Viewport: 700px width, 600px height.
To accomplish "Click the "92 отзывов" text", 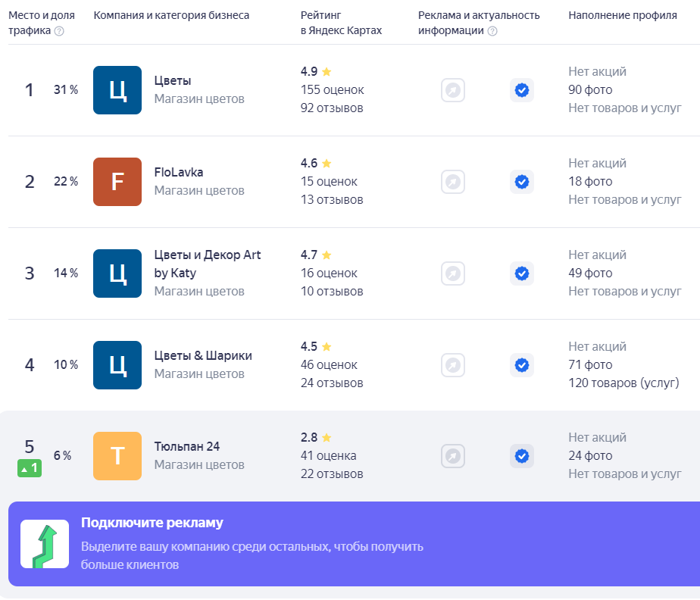I will [x=332, y=108].
